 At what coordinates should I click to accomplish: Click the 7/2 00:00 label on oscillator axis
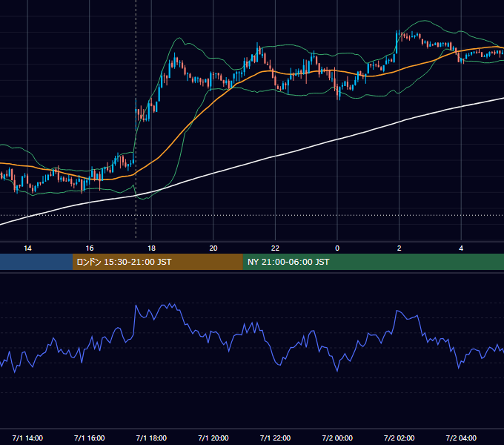[x=337, y=438]
